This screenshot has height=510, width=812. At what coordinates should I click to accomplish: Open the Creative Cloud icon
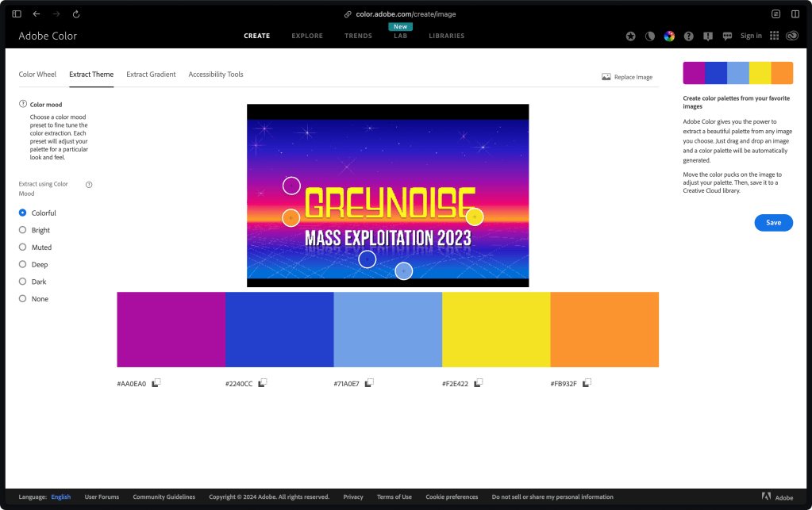(791, 36)
